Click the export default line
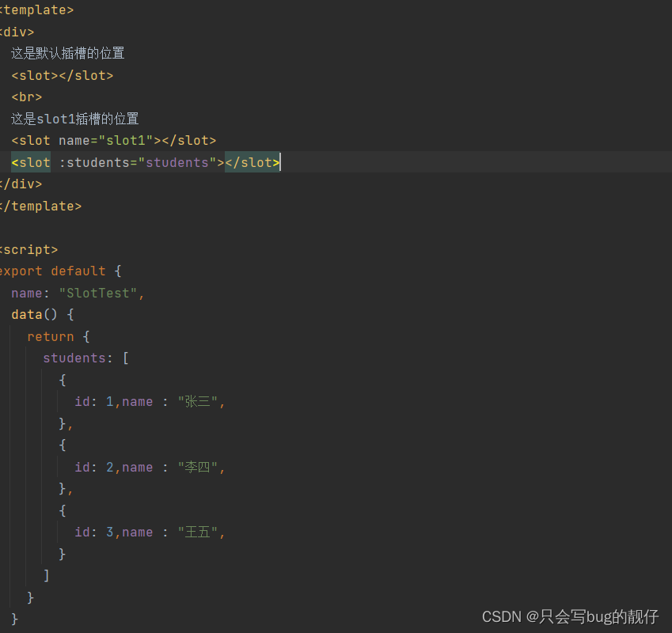 pos(61,271)
